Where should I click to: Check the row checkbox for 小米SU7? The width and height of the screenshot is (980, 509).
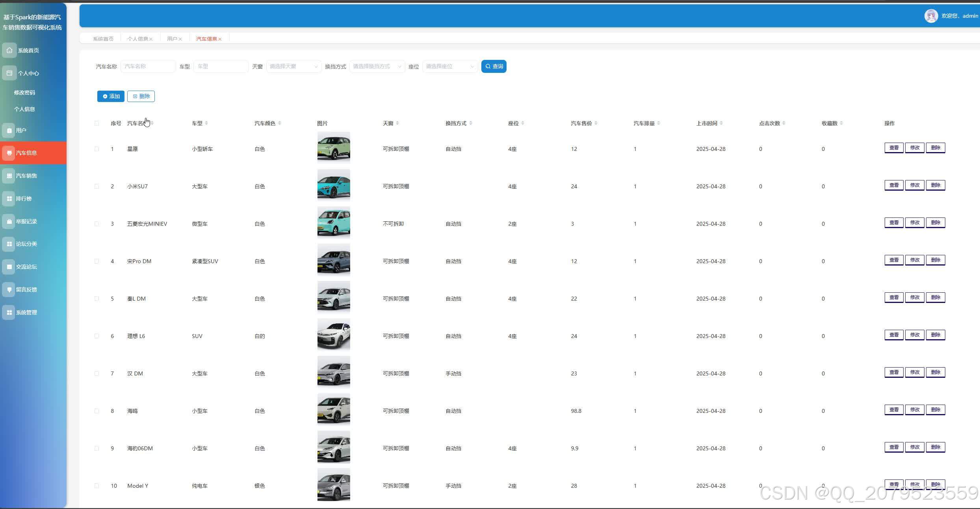[97, 186]
